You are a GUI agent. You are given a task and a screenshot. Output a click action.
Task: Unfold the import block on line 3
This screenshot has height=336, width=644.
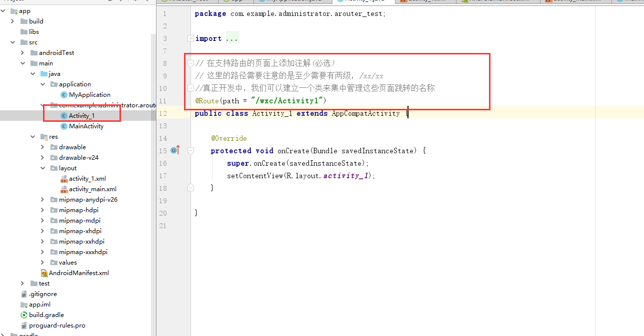click(190, 38)
